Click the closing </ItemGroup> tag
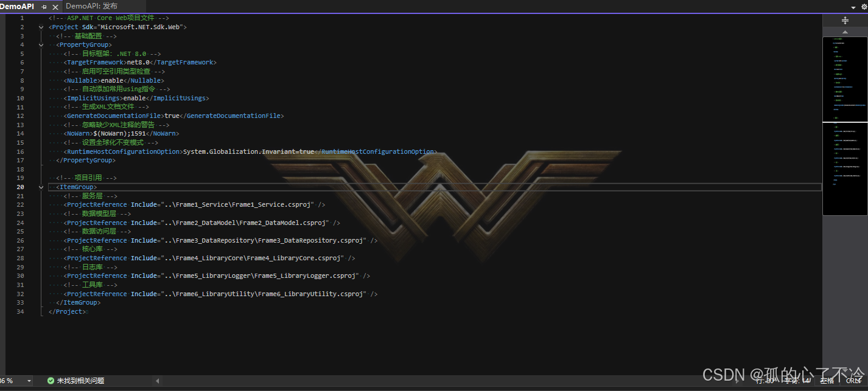Image resolution: width=868 pixels, height=391 pixels. click(78, 302)
